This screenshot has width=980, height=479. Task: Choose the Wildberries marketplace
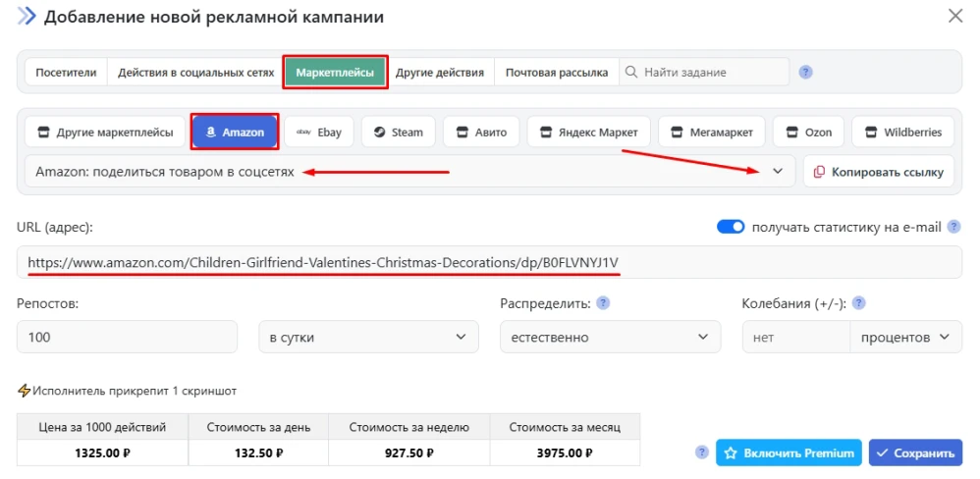pos(903,133)
